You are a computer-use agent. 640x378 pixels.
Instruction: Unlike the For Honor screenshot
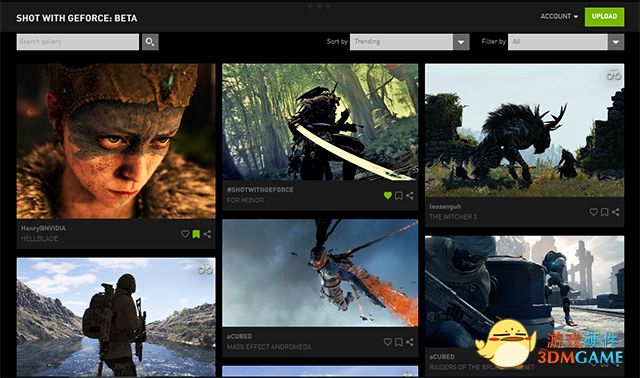coord(388,196)
